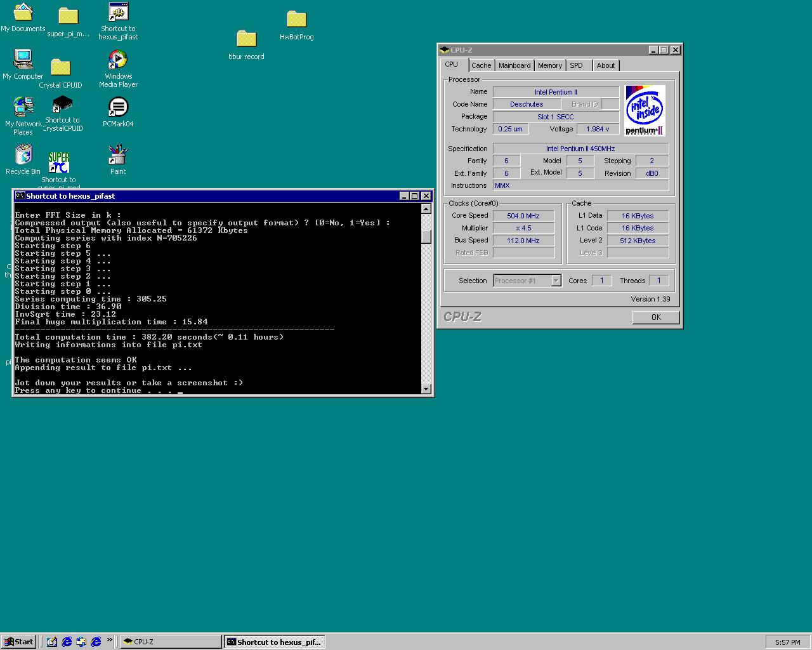The image size is (812, 650).
Task: Launch Internet Explorer from quick launch, first icon
Action: (67, 642)
